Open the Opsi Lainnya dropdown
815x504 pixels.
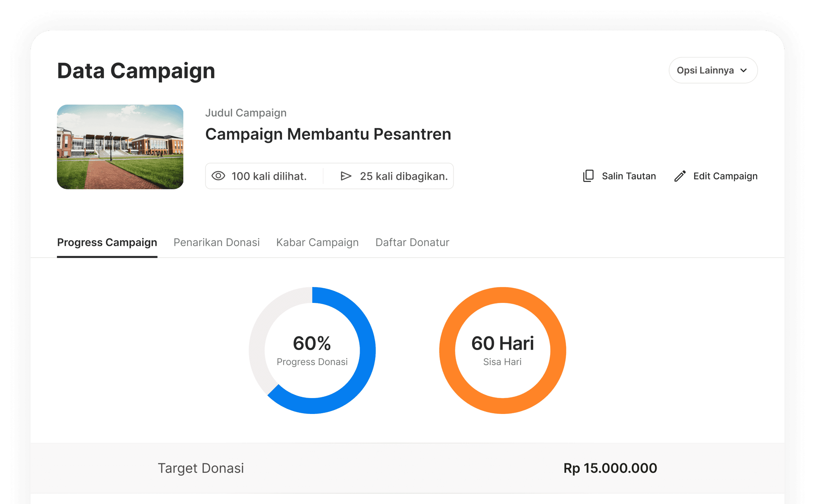click(712, 70)
